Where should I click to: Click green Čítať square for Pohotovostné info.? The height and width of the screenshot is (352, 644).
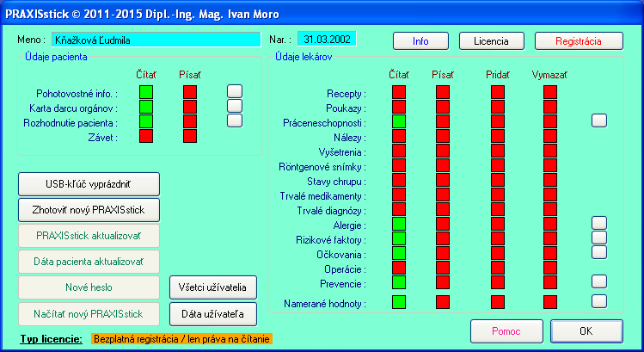click(x=146, y=92)
